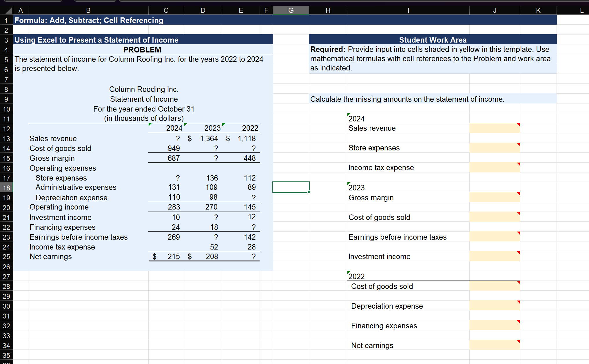
Task: Click the yellow input cell for 2022 Financing expenses
Action: 494,325
